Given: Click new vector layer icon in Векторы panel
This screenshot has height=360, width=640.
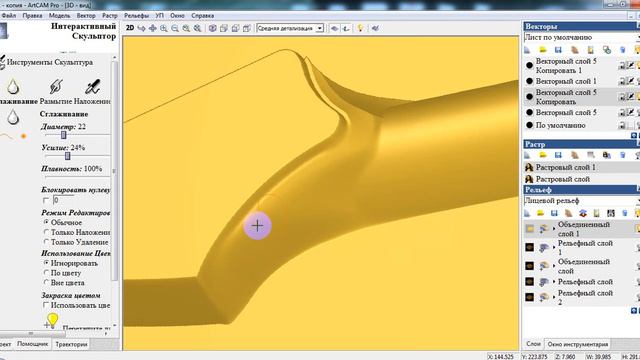Looking at the screenshot, I should [527, 50].
